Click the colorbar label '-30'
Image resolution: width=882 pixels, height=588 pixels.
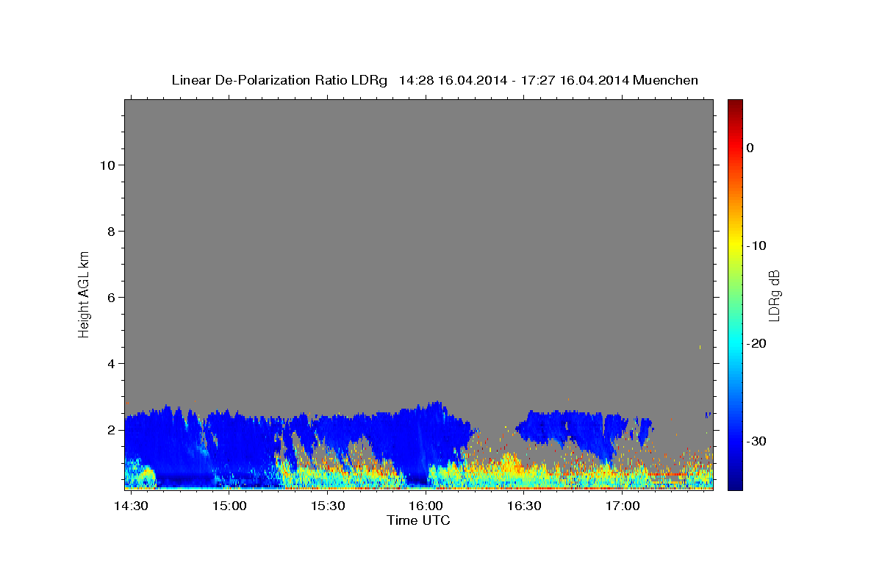click(756, 441)
